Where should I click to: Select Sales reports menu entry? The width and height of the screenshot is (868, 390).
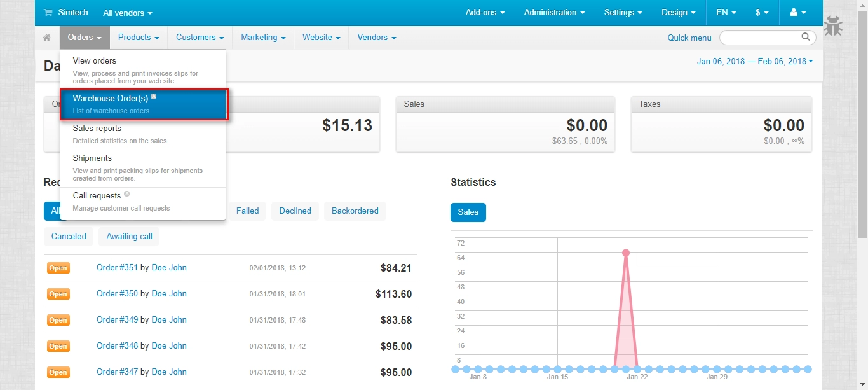click(x=143, y=134)
